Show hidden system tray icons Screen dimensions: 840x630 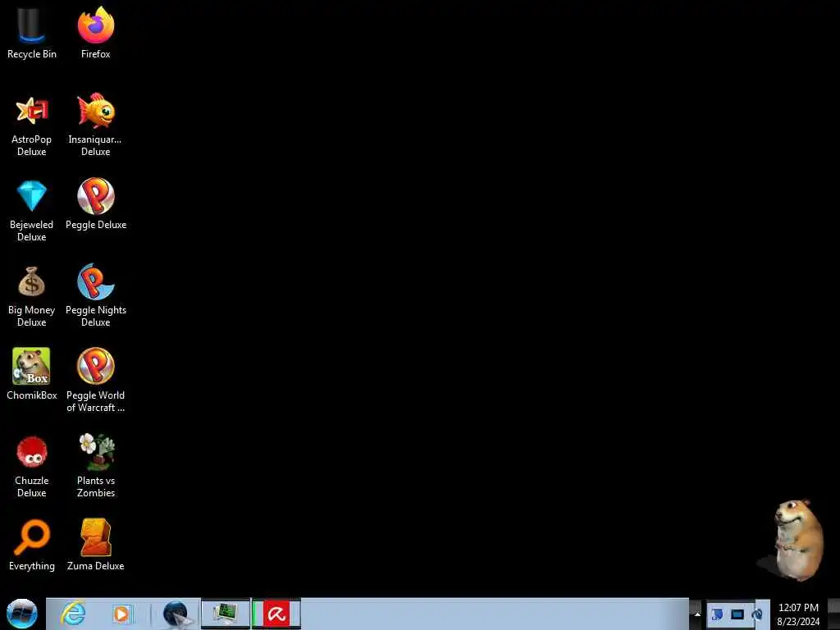pyautogui.click(x=697, y=614)
